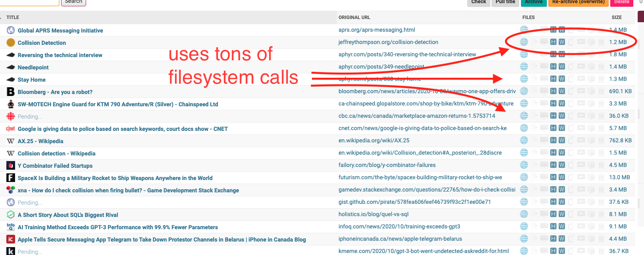
Task: Sort by the ORIGINAL URL column header
Action: [x=354, y=17]
